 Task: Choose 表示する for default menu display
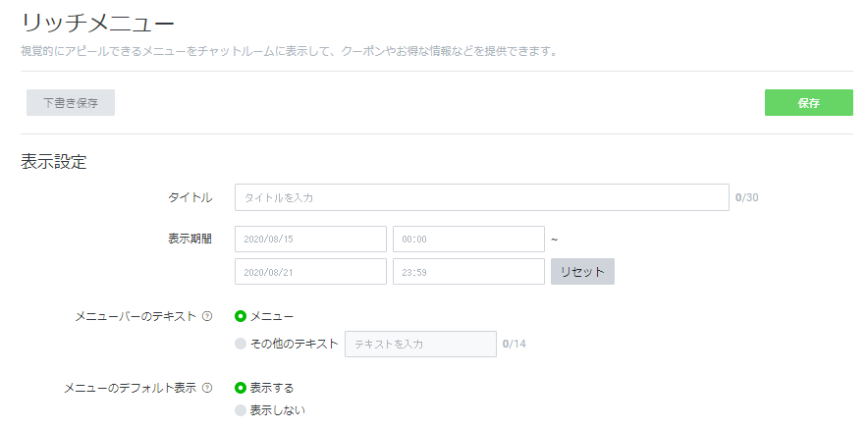tap(241, 388)
